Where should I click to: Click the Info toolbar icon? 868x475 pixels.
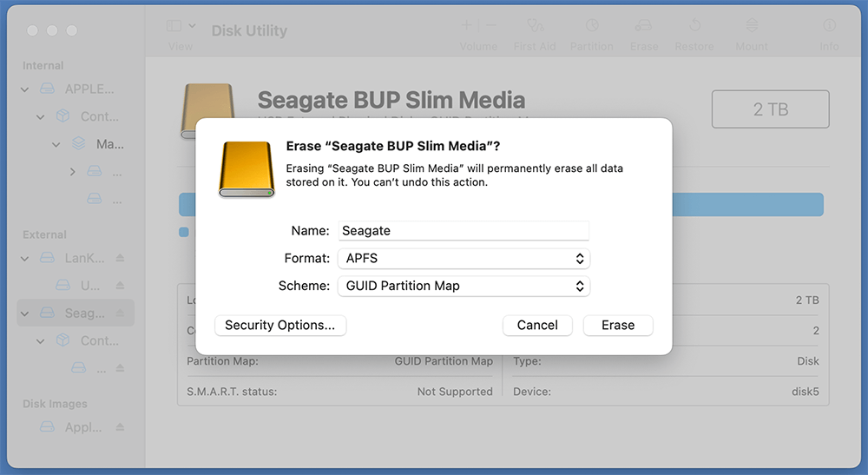tap(829, 25)
